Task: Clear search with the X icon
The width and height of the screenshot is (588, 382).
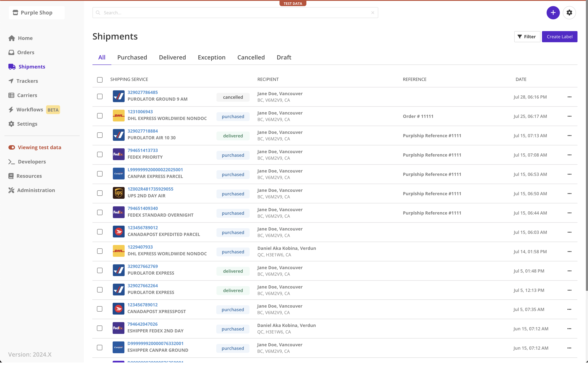Action: pyautogui.click(x=373, y=13)
